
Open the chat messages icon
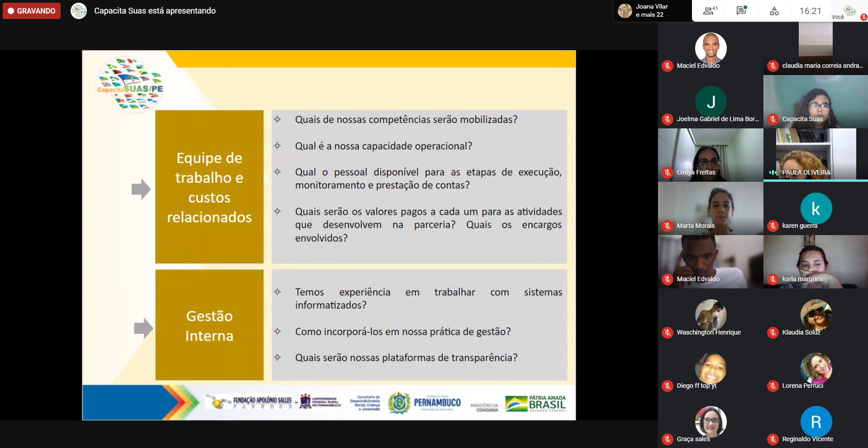[x=741, y=11]
